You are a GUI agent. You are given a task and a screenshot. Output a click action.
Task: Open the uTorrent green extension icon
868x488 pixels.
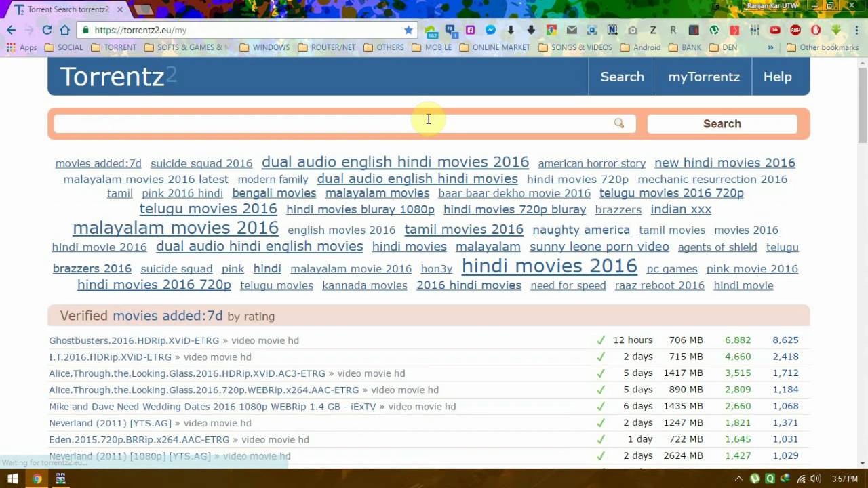coord(714,30)
